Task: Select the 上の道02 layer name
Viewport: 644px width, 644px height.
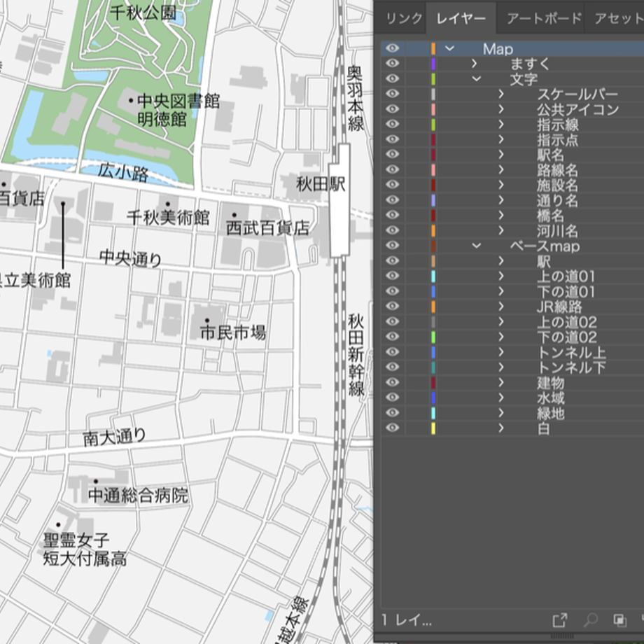Action: [567, 321]
